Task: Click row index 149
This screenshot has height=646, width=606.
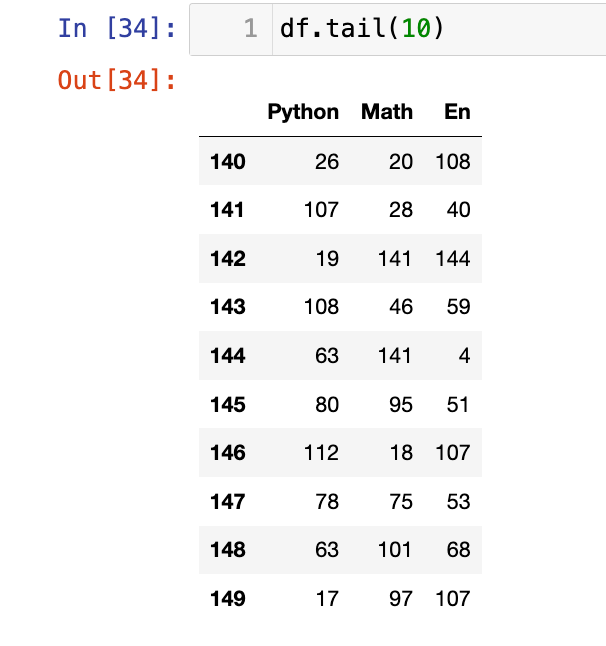Action: click(228, 599)
